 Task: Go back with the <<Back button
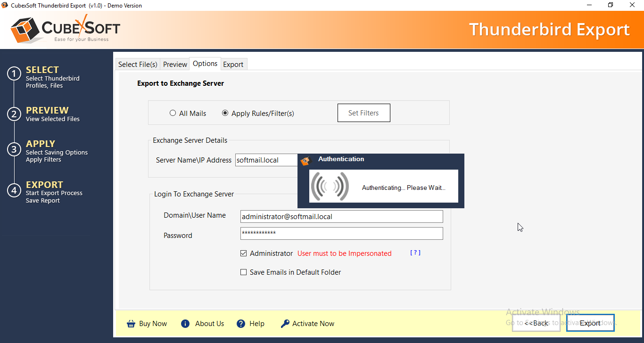coord(536,323)
